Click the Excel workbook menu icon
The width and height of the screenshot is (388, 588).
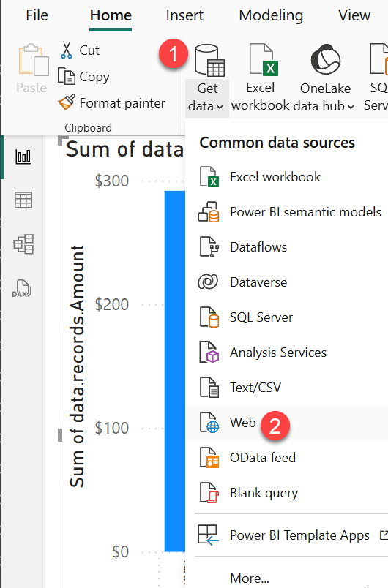pyautogui.click(x=209, y=177)
